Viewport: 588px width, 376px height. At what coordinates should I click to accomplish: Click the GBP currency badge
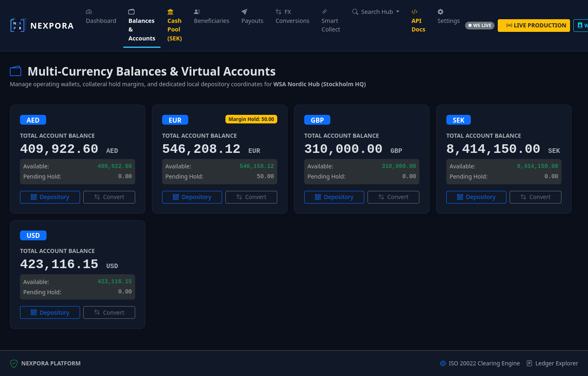[317, 120]
